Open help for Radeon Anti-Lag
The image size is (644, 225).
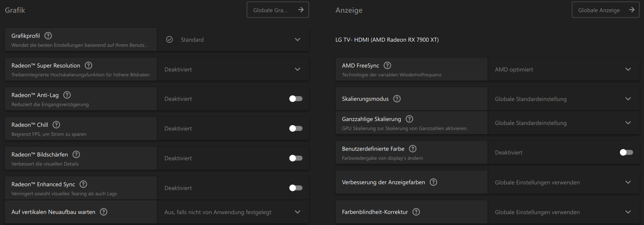coord(67,95)
